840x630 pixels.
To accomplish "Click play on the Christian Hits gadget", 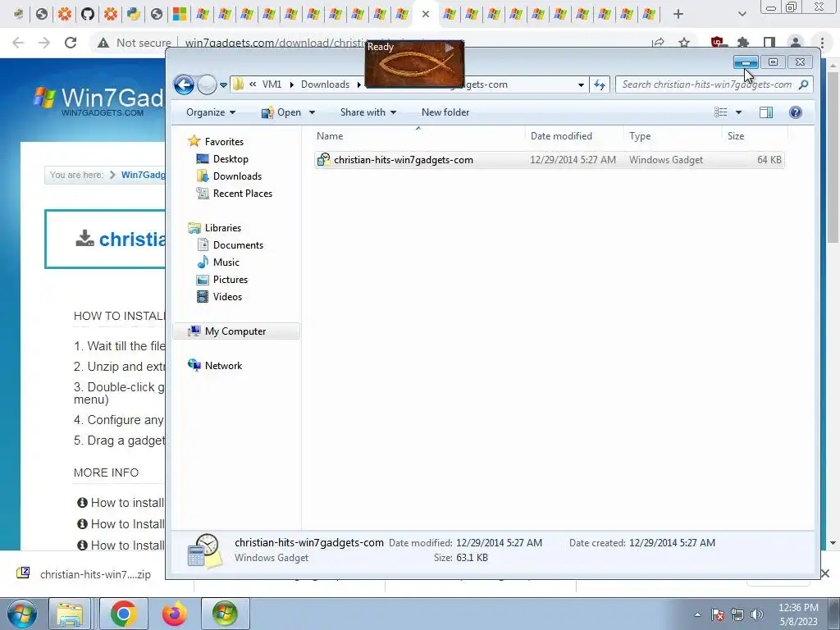I will click(x=450, y=48).
